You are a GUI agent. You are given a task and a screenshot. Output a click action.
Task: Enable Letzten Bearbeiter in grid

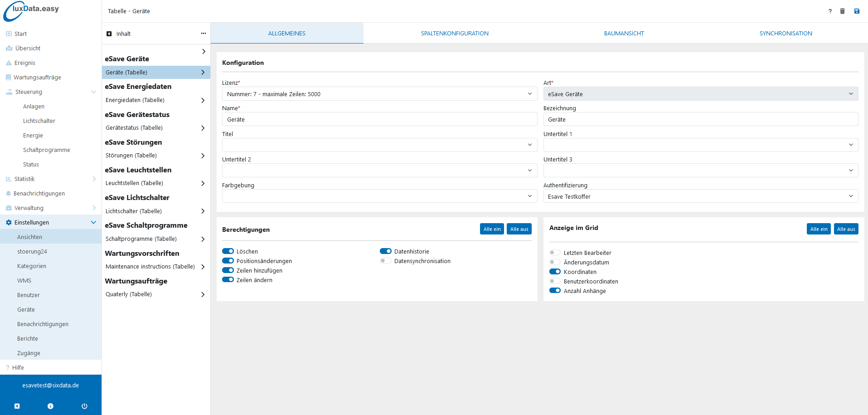(x=555, y=253)
